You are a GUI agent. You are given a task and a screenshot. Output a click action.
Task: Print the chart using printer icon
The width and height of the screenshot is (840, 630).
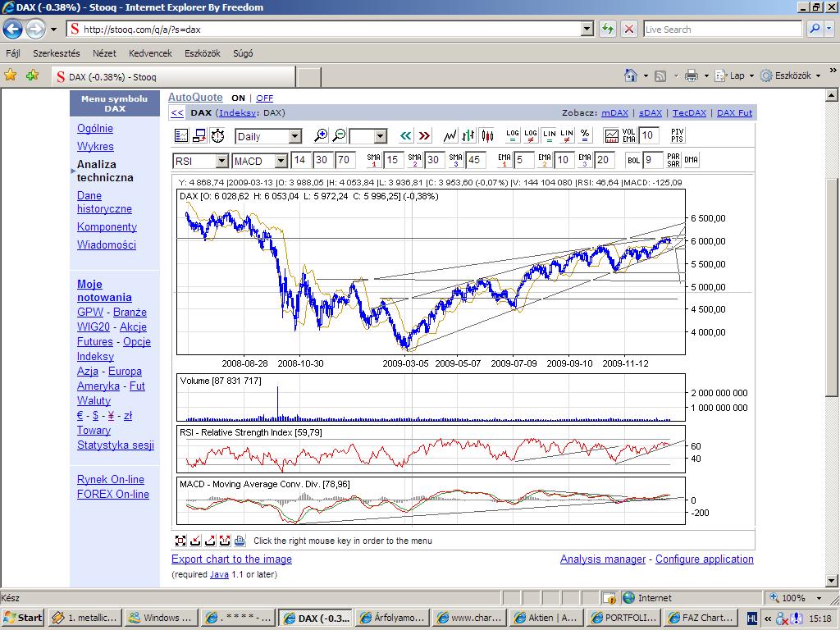(240, 541)
